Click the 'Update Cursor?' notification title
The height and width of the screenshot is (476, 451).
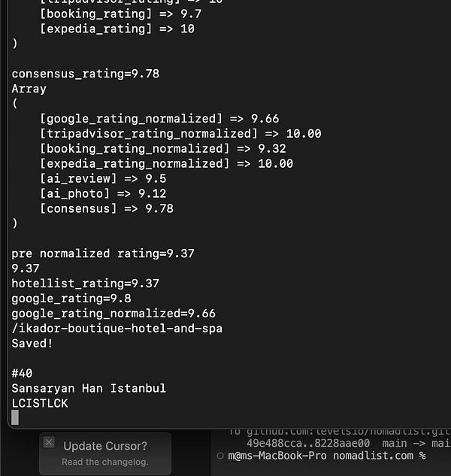click(105, 446)
